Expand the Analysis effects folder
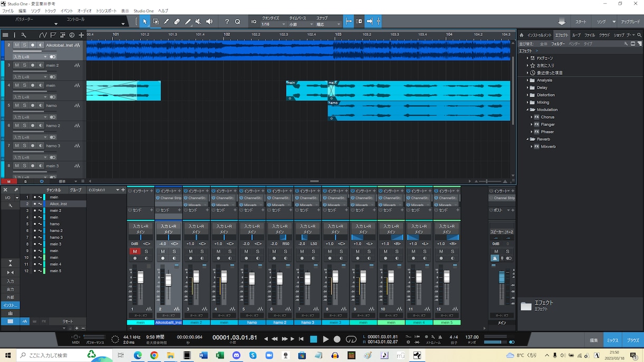 [527, 80]
